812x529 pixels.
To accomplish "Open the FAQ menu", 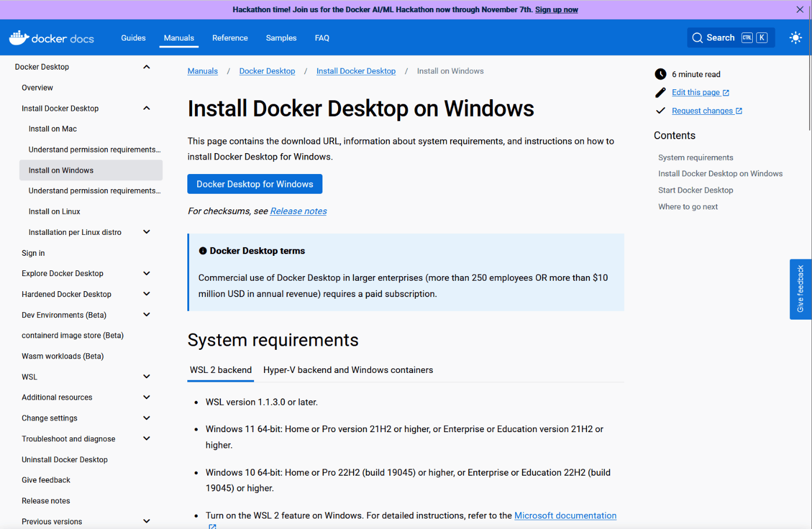I will coord(322,38).
